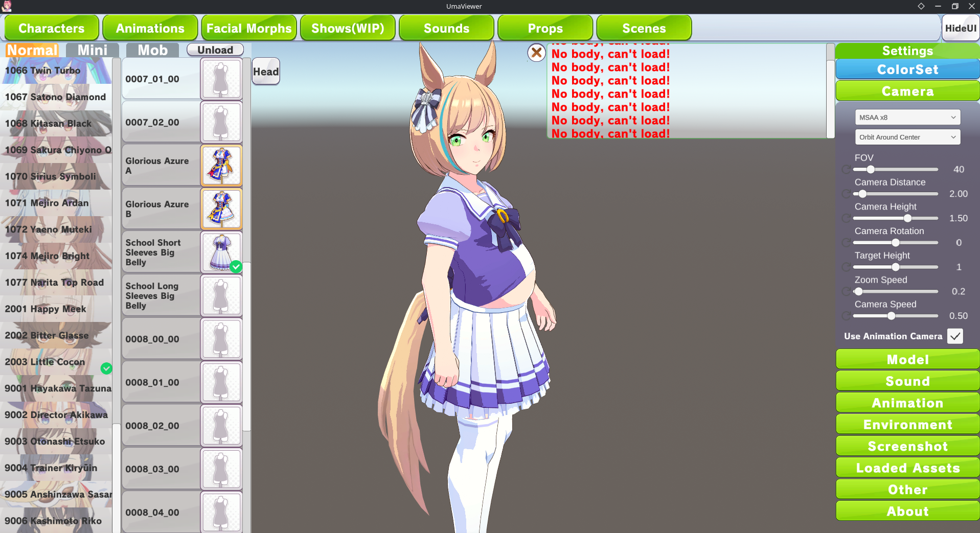The width and height of the screenshot is (980, 533).
Task: Expand the Loaded Assets section
Action: pos(907,468)
